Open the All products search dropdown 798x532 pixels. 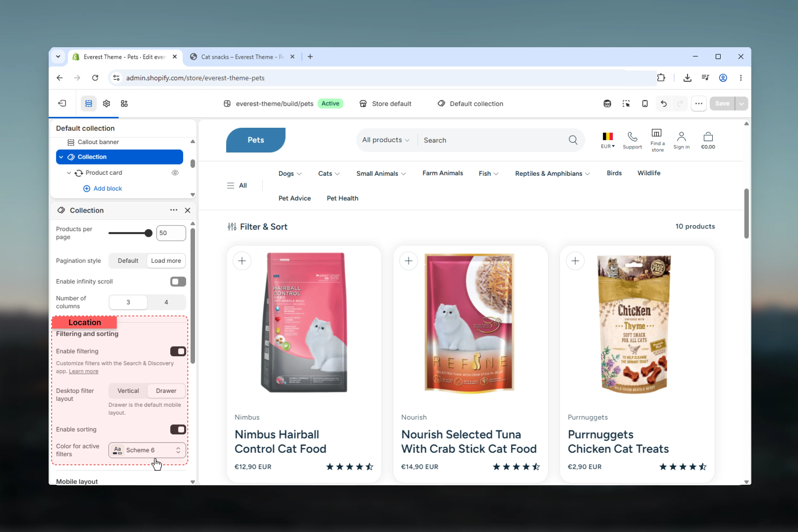click(x=386, y=140)
